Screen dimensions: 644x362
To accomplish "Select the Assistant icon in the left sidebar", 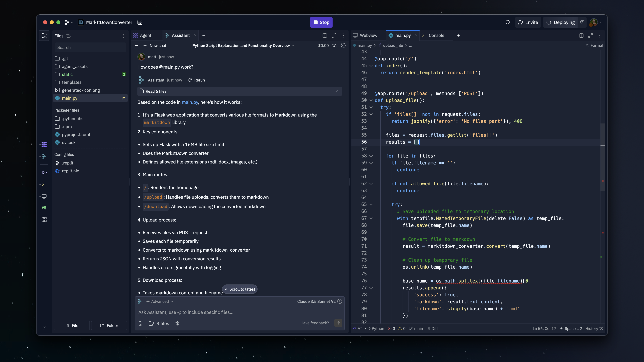I will tap(44, 156).
